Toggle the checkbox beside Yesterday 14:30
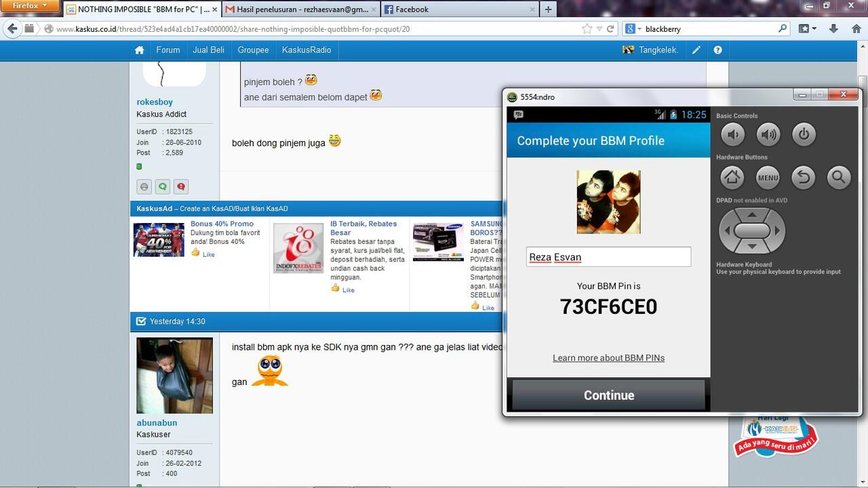 point(141,321)
